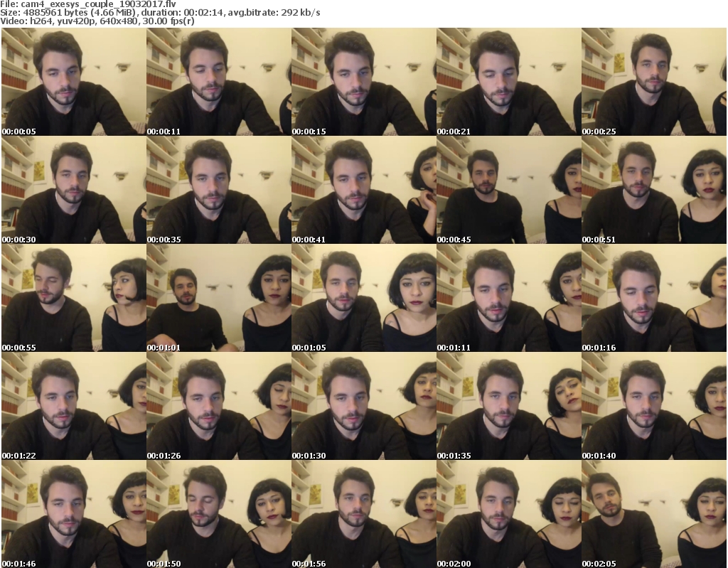Open the frame stamped 00:00:15
The image size is (728, 568).
[364, 82]
